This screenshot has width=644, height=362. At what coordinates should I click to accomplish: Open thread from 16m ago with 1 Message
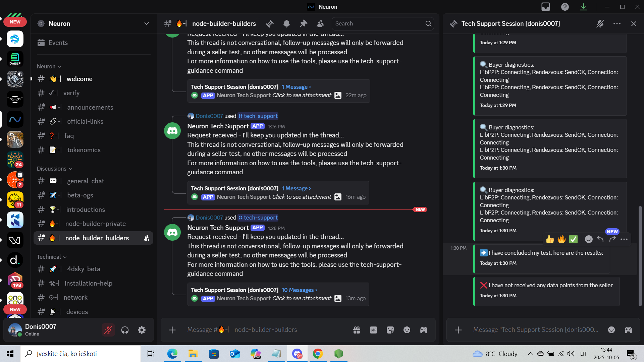(x=296, y=188)
